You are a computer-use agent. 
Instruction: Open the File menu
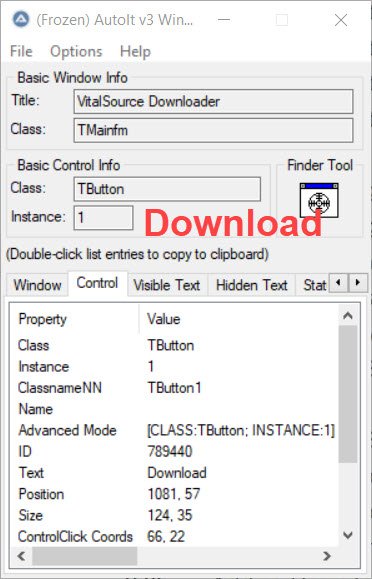coord(21,51)
